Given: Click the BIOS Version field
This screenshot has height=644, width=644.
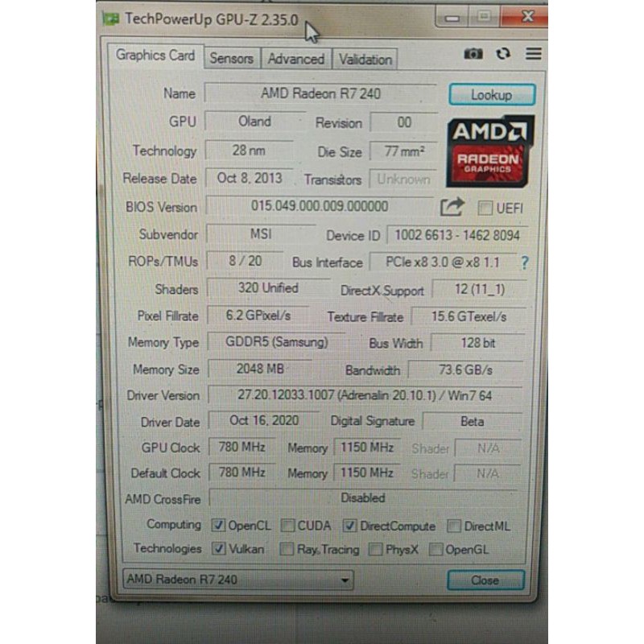Looking at the screenshot, I should click(320, 206).
